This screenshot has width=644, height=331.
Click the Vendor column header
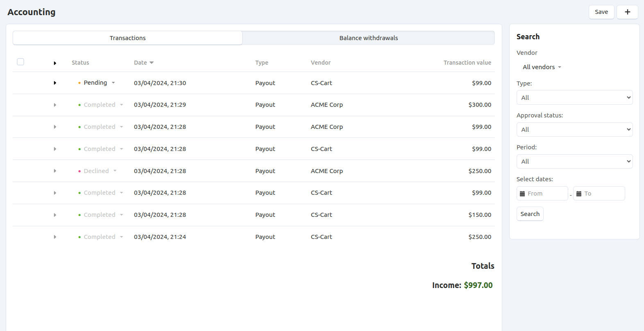[x=321, y=63]
